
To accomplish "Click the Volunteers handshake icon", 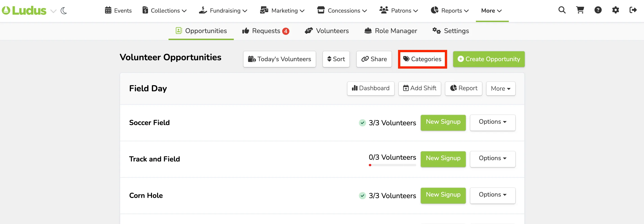I will click(x=309, y=31).
